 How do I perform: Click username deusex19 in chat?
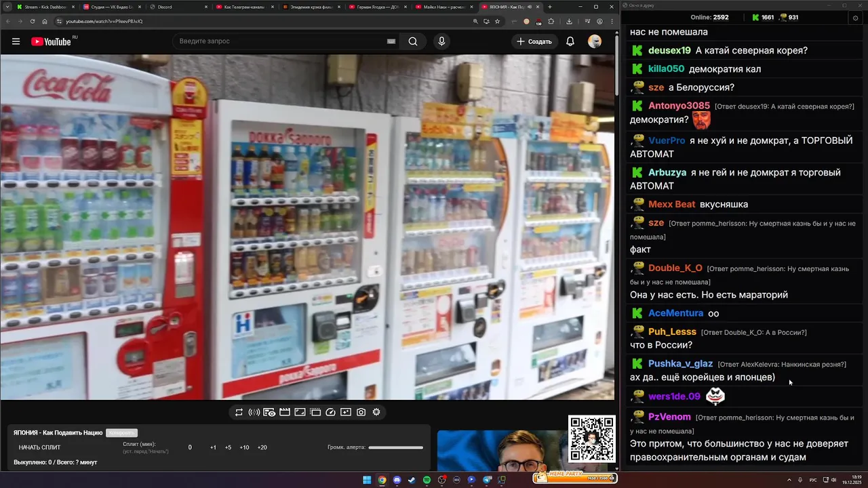tap(669, 50)
